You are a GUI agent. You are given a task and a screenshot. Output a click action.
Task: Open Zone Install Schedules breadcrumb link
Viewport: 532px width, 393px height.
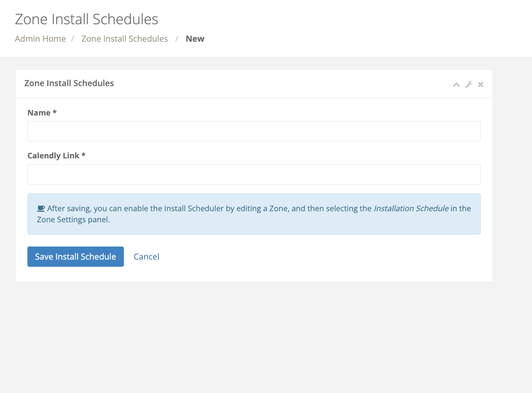(x=124, y=39)
